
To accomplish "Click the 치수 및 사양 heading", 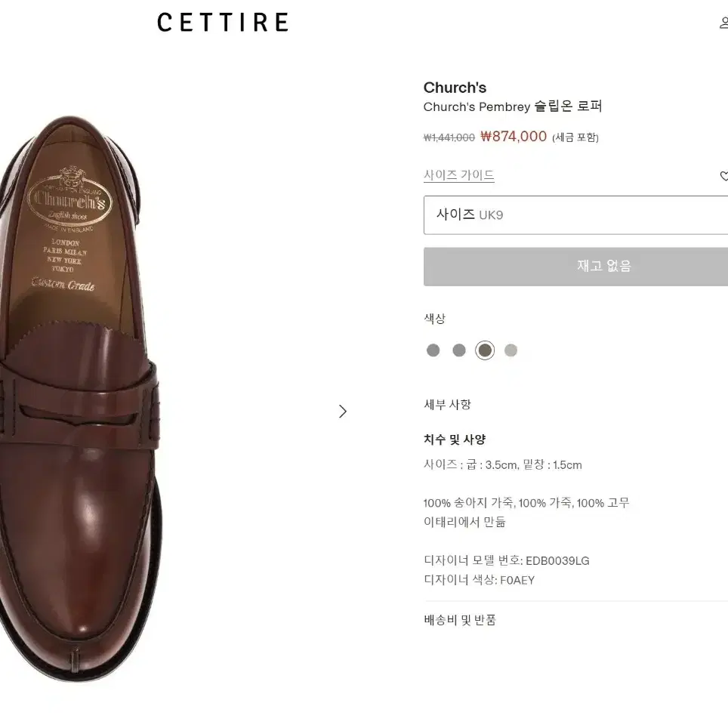I will pyautogui.click(x=455, y=440).
